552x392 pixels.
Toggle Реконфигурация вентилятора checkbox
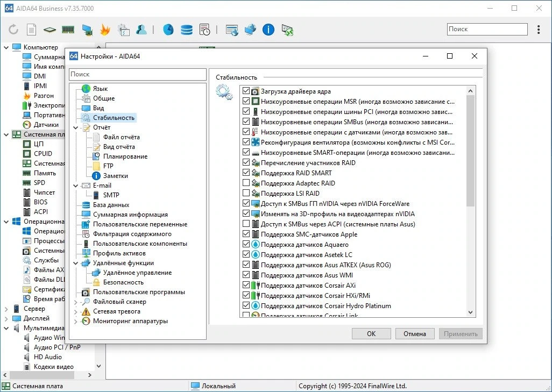[246, 142]
